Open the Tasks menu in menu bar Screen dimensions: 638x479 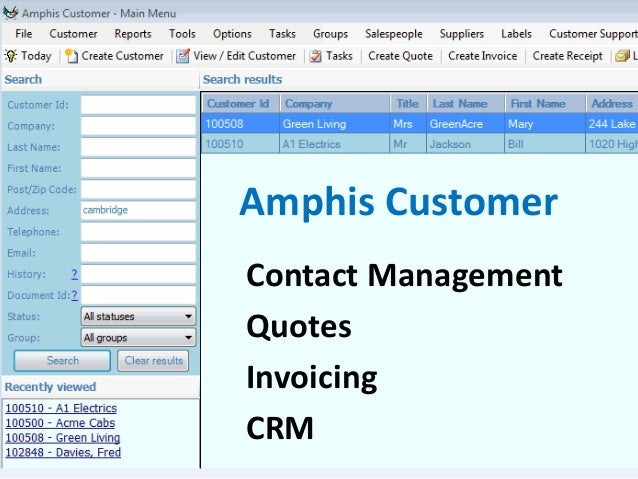click(282, 34)
